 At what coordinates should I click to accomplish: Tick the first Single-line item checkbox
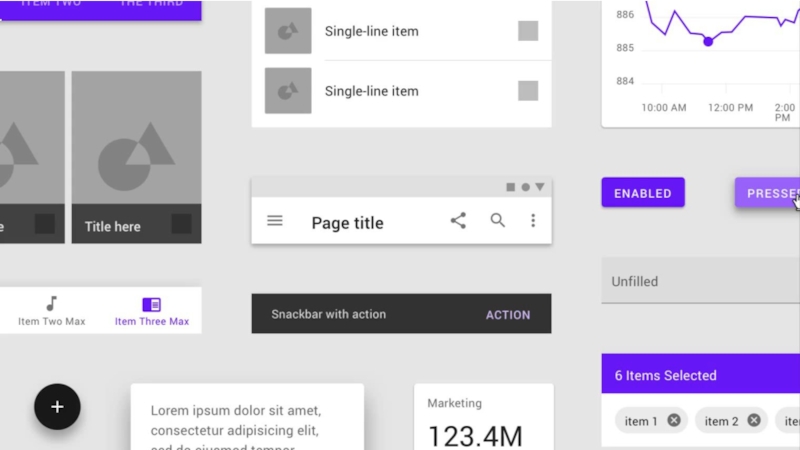click(528, 31)
